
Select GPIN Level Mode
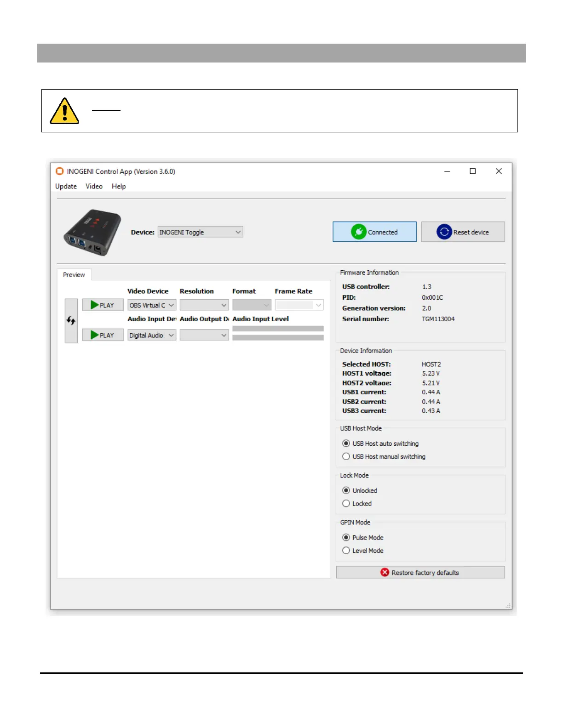coord(363,550)
